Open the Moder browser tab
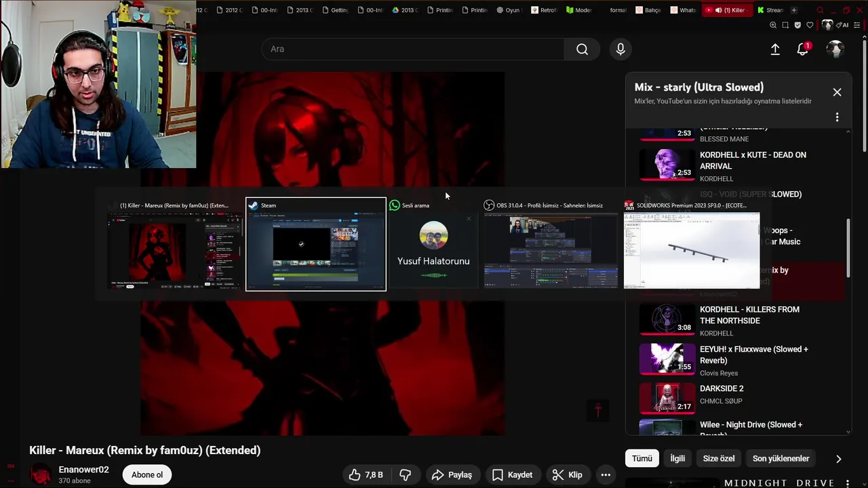Image resolution: width=868 pixels, height=488 pixels. click(578, 10)
